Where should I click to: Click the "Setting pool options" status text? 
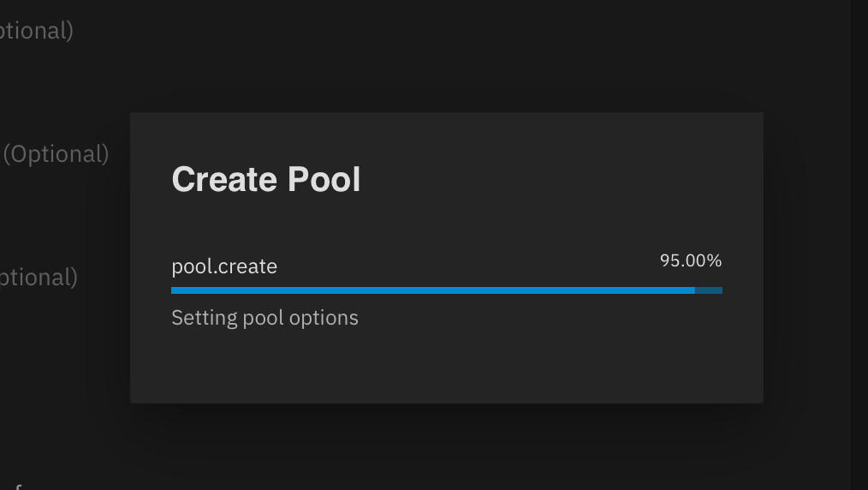265,318
